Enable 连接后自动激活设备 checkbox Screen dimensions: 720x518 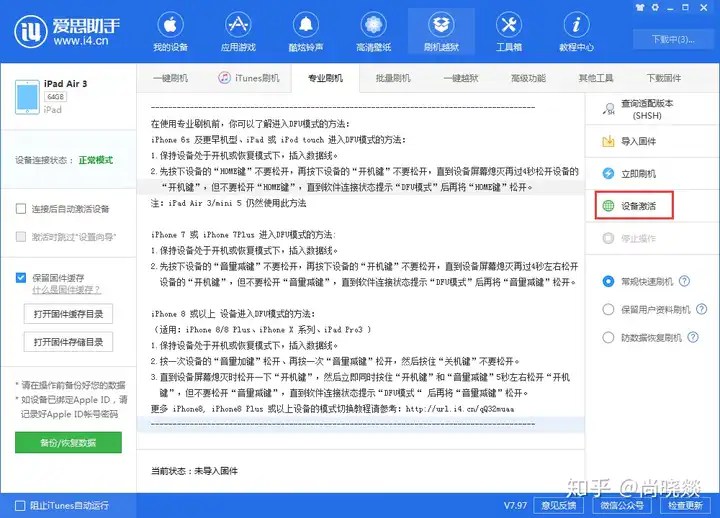(21, 209)
